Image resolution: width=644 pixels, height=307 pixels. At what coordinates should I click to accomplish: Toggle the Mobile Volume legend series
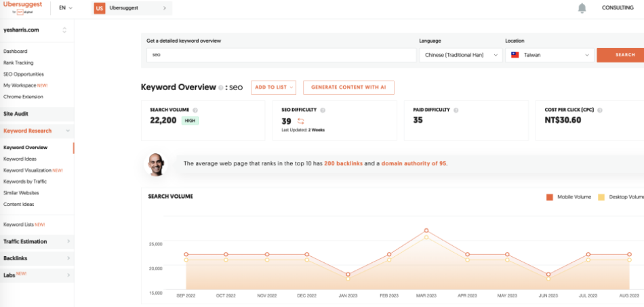click(550, 197)
